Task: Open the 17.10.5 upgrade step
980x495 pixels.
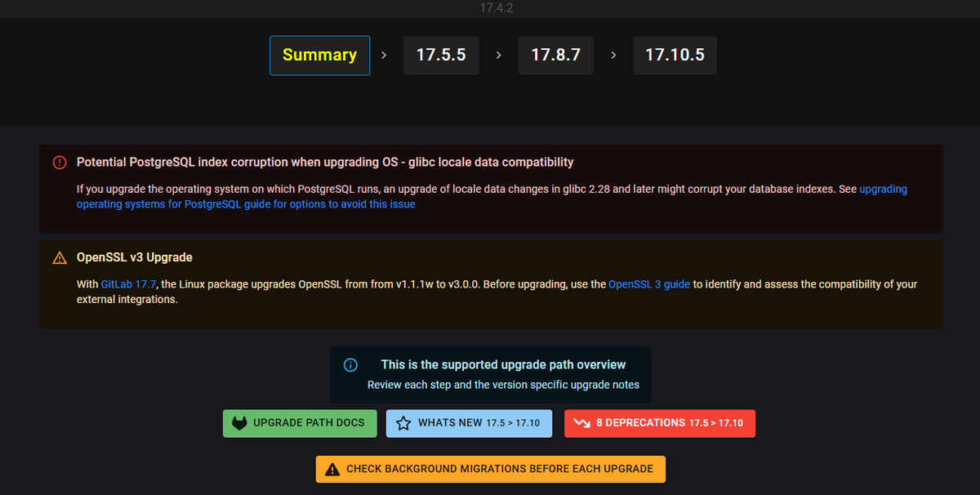Action: (675, 56)
